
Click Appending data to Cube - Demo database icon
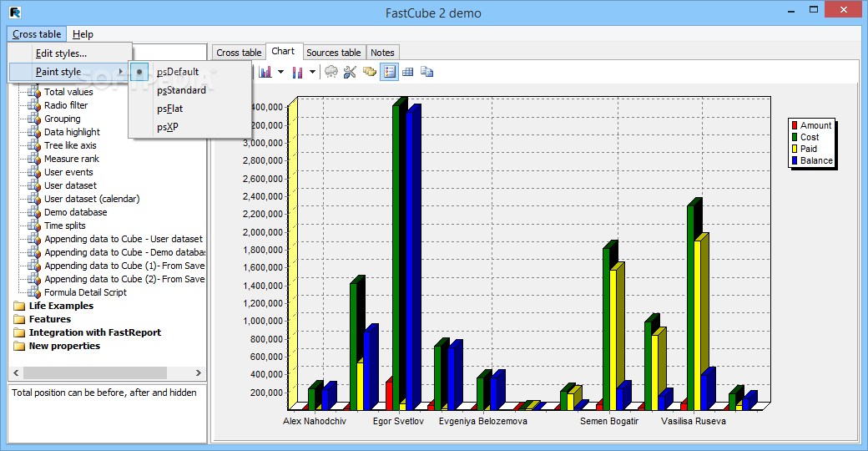click(x=34, y=252)
